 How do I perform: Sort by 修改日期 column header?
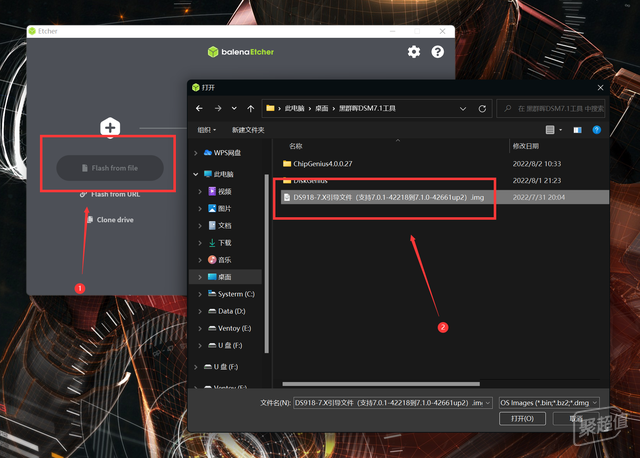[525, 146]
